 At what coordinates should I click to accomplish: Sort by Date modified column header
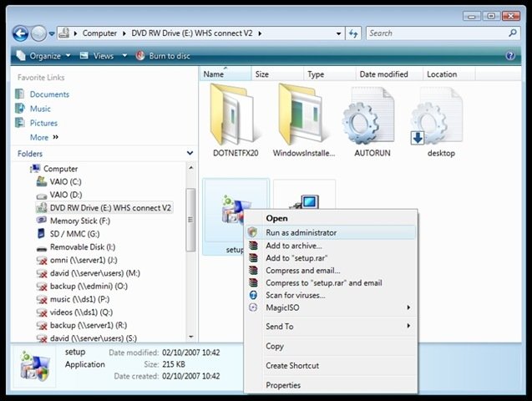pyautogui.click(x=389, y=74)
